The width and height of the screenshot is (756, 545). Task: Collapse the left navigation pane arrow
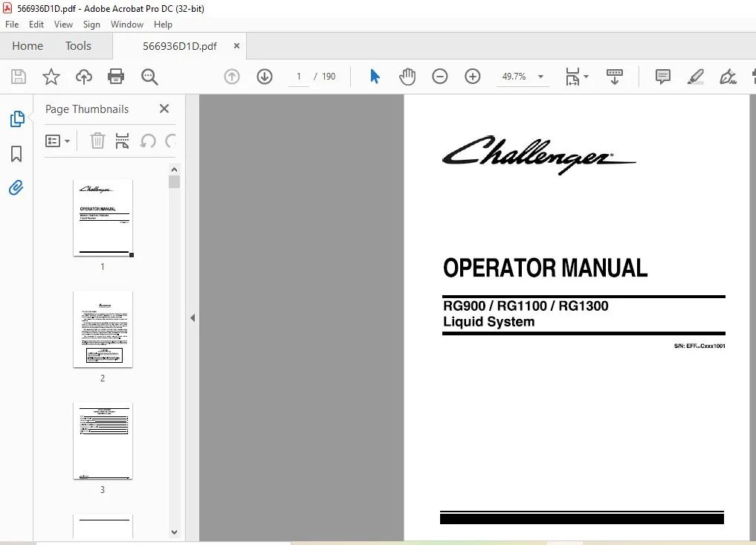[x=193, y=317]
